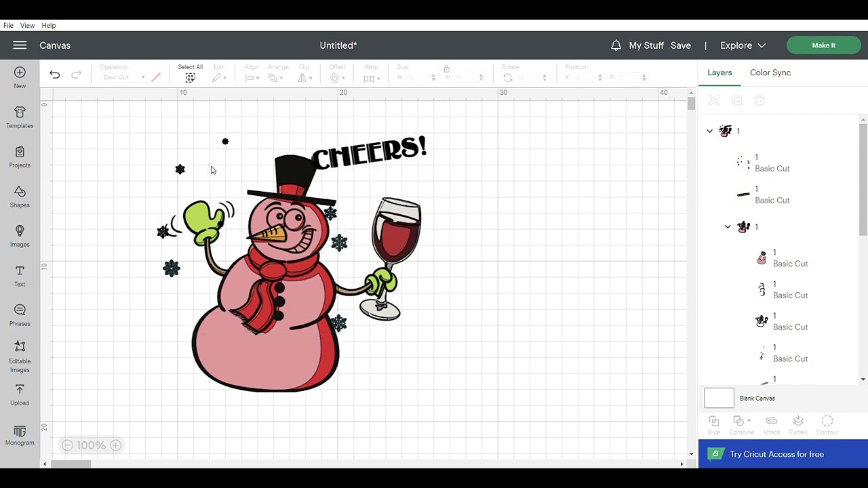Redo the last action
Image resolution: width=868 pixels, height=488 pixels.
pyautogui.click(x=77, y=75)
